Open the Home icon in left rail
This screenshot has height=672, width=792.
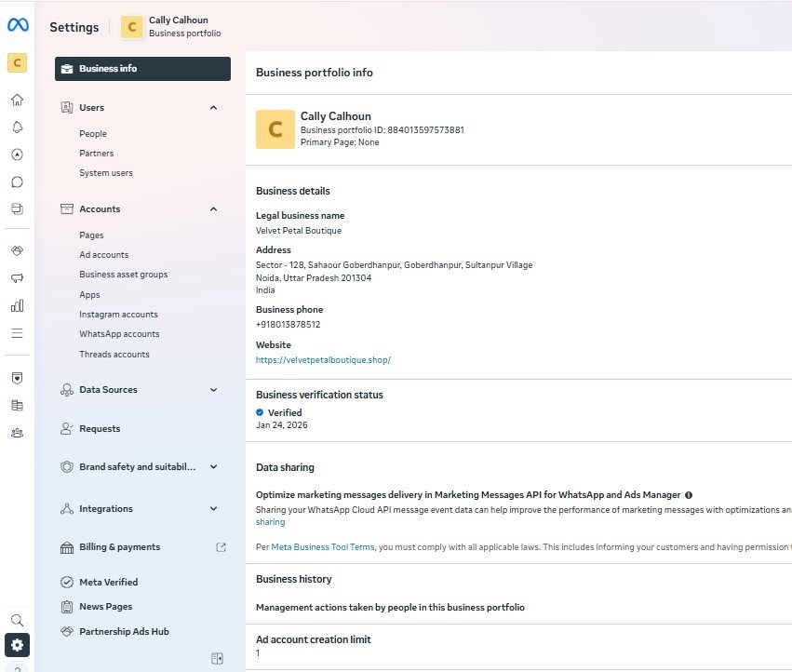point(17,101)
